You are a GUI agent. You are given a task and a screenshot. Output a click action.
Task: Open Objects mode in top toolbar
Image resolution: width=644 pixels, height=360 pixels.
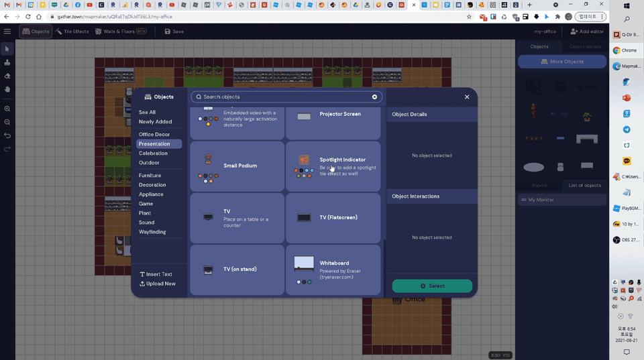[x=36, y=32]
